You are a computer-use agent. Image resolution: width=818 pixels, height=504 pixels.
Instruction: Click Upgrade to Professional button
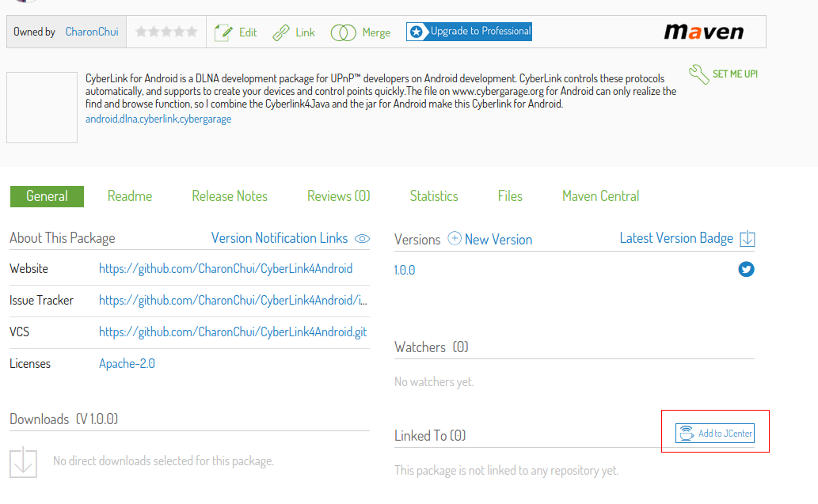[x=469, y=32]
